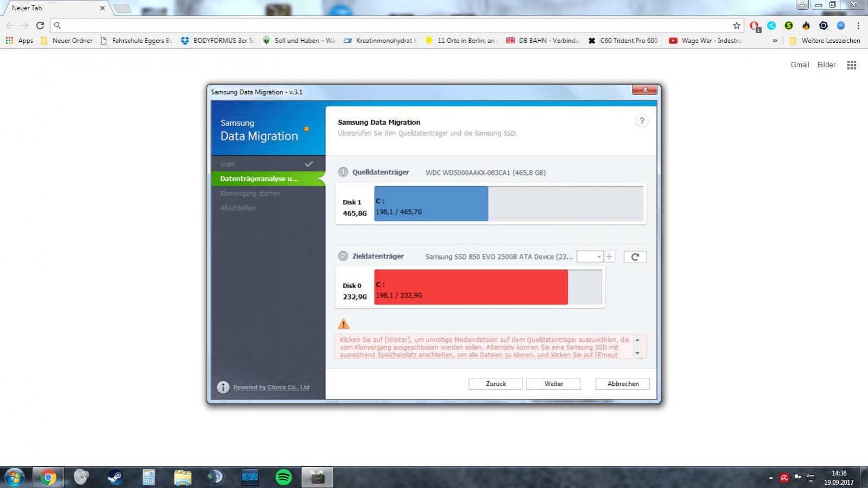The image size is (868, 488).
Task: Open the partition selection dropdown
Action: (x=590, y=257)
